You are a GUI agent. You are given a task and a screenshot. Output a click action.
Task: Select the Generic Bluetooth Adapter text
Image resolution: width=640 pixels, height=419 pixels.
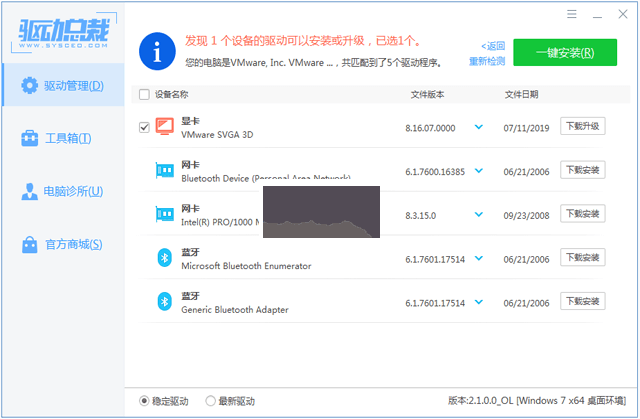click(235, 310)
